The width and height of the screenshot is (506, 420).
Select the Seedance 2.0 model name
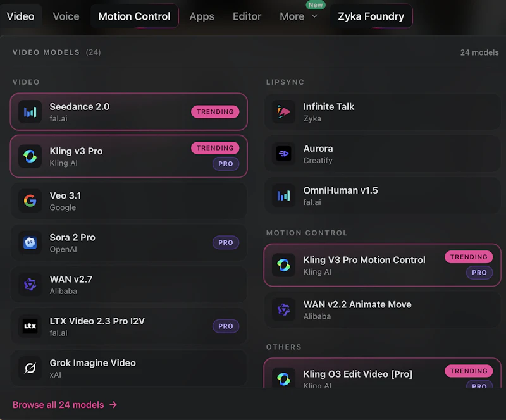click(x=80, y=106)
